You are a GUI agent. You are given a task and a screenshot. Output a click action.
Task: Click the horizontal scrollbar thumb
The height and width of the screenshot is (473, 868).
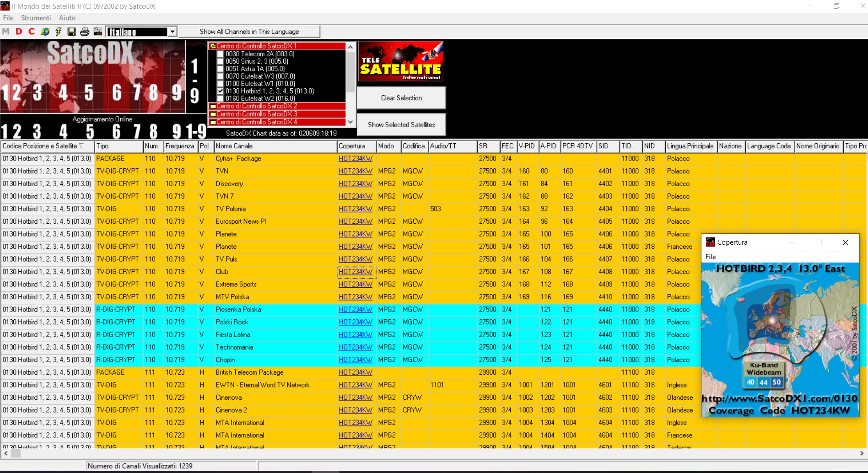click(16, 453)
